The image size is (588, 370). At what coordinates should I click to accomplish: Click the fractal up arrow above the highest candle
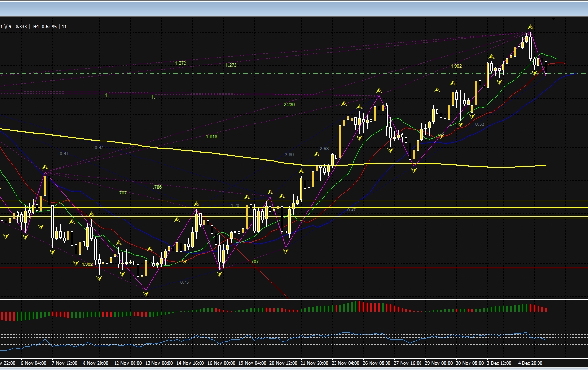coord(531,27)
